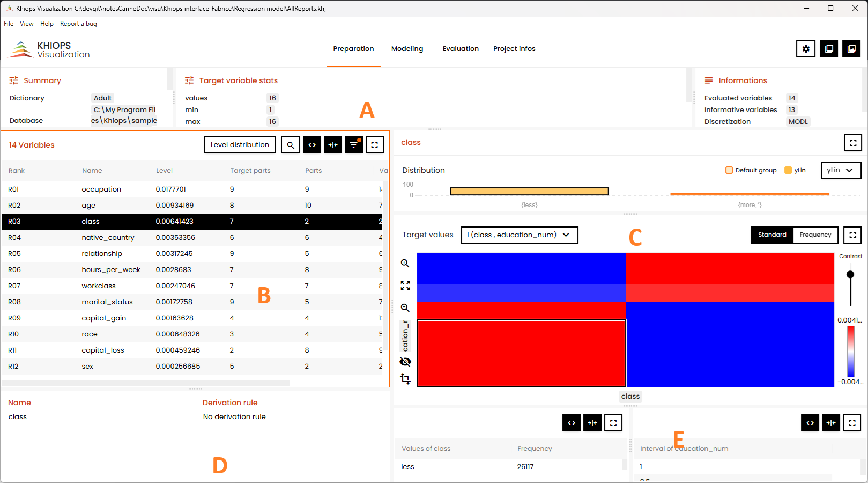The height and width of the screenshot is (483, 868).
Task: Select the occupation variable row
Action: [x=192, y=189]
